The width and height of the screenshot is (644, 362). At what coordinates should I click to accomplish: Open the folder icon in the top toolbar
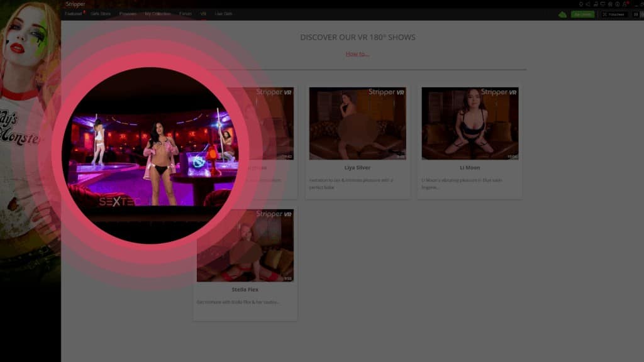(596, 4)
